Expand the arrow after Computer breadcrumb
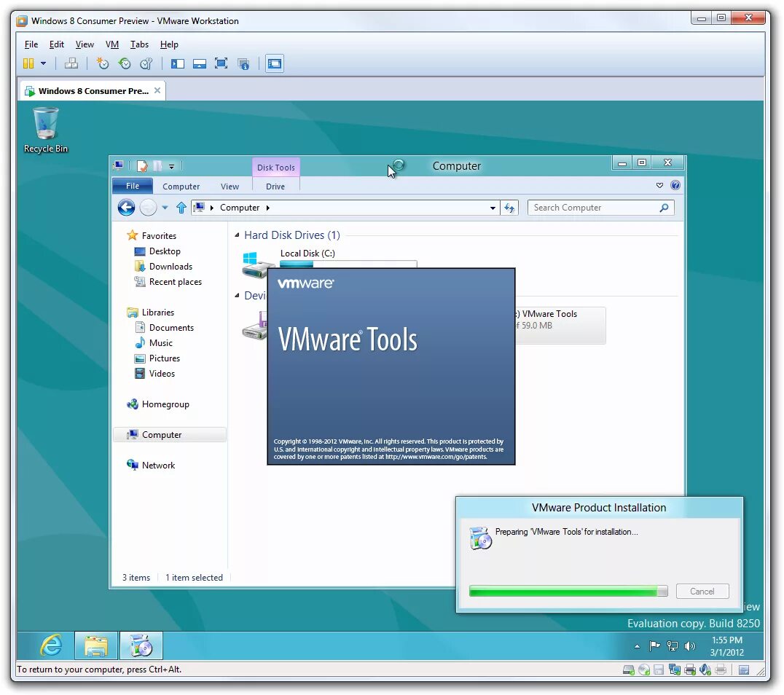The image size is (784, 695). (268, 208)
